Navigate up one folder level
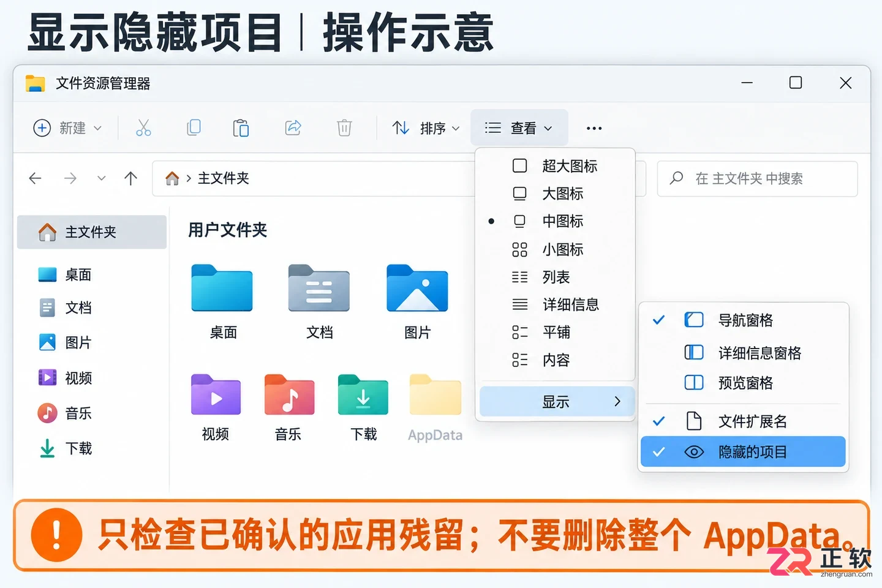This screenshot has width=882, height=588. [130, 178]
